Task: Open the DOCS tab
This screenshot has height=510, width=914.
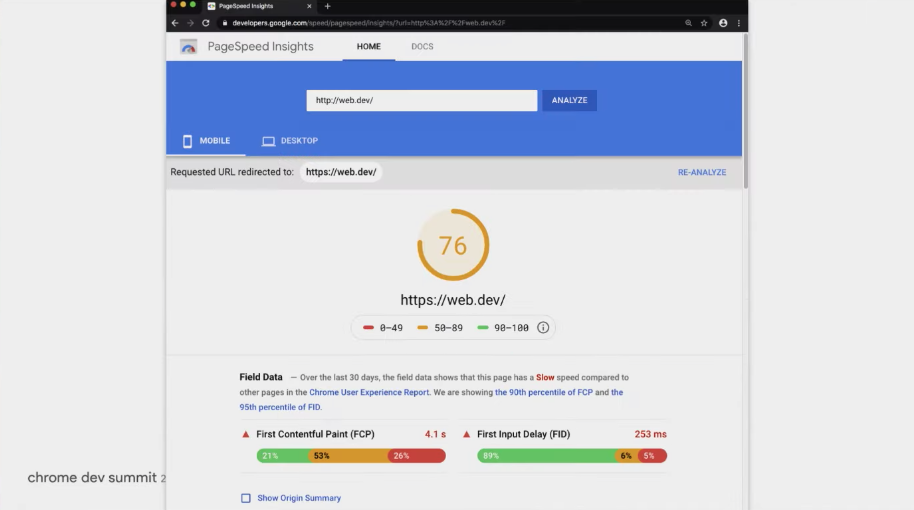Action: coord(422,47)
